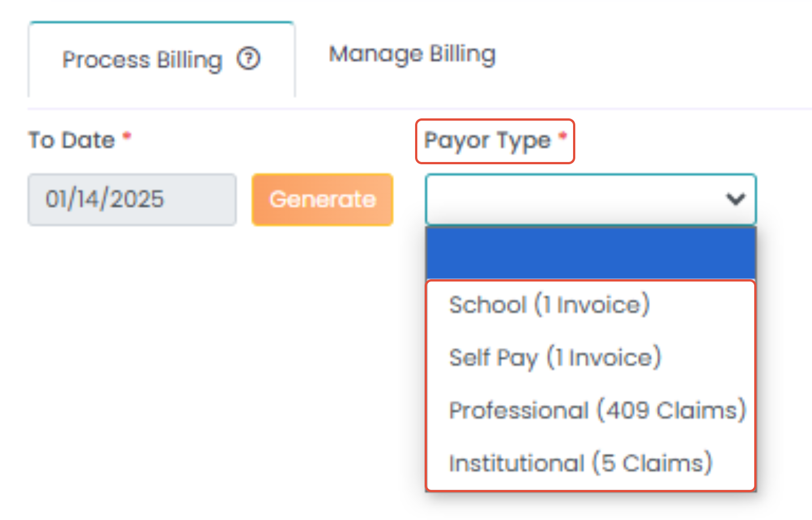Open the help icon beside Process Billing

[249, 58]
